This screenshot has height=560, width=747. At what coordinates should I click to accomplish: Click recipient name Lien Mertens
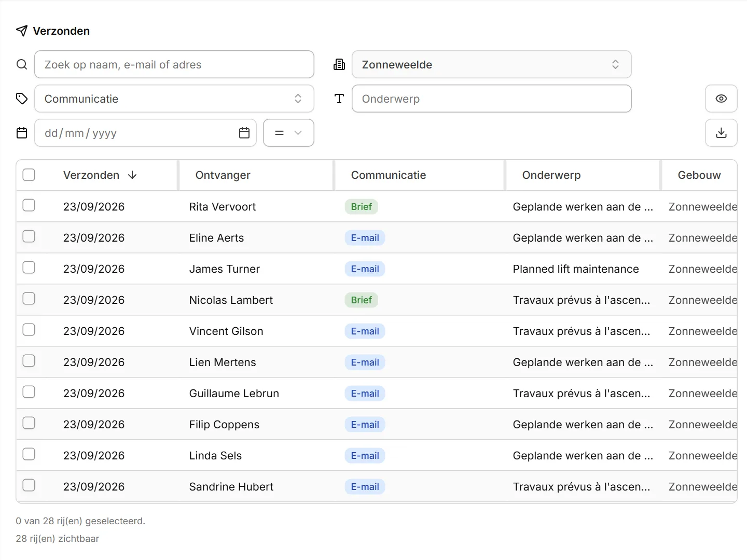pyautogui.click(x=223, y=362)
